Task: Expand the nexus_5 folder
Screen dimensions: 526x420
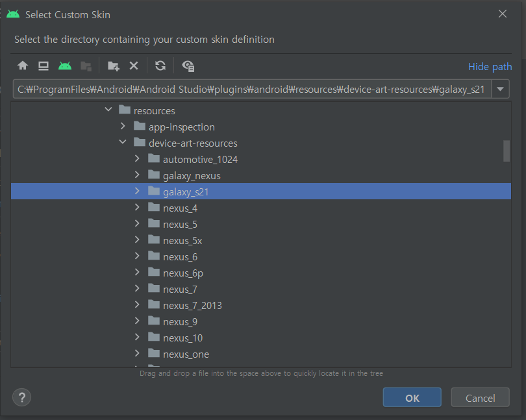Action: pyautogui.click(x=137, y=223)
